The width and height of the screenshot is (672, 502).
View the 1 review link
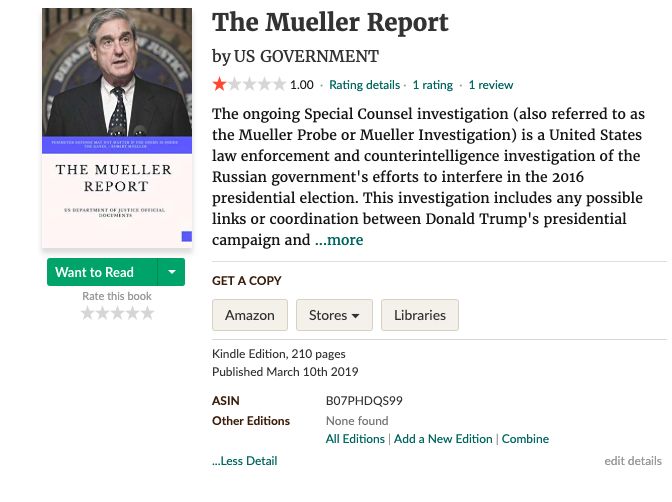click(491, 85)
